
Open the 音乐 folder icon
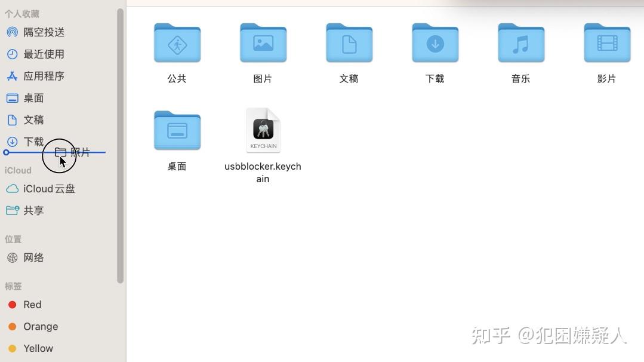coord(521,43)
